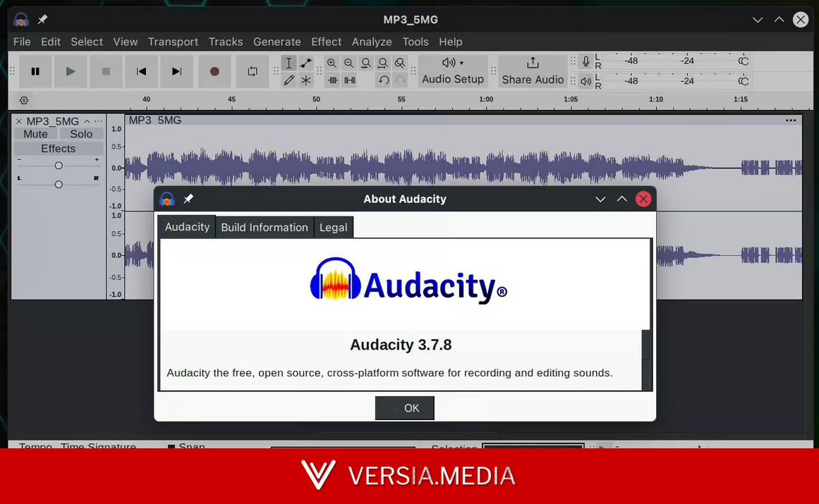Open timeline options gear icon
Screen dimensions: 819x504
24,100
